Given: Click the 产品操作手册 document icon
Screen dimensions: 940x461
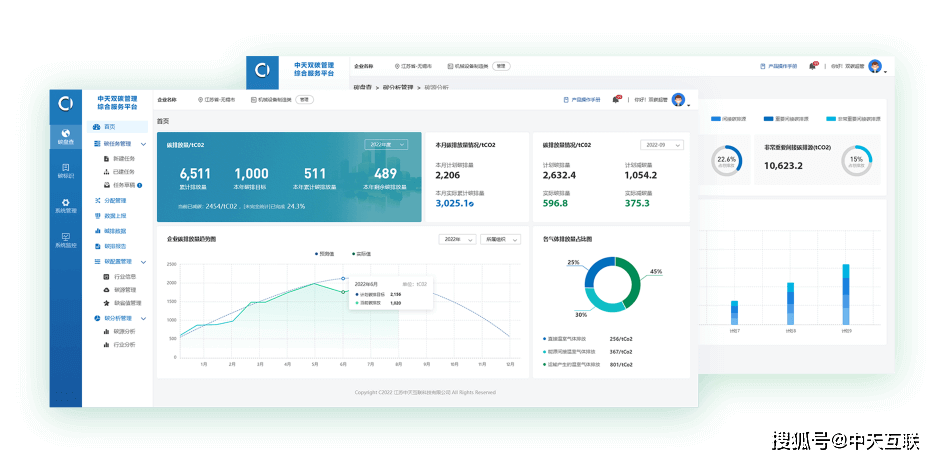Looking at the screenshot, I should pos(567,100).
